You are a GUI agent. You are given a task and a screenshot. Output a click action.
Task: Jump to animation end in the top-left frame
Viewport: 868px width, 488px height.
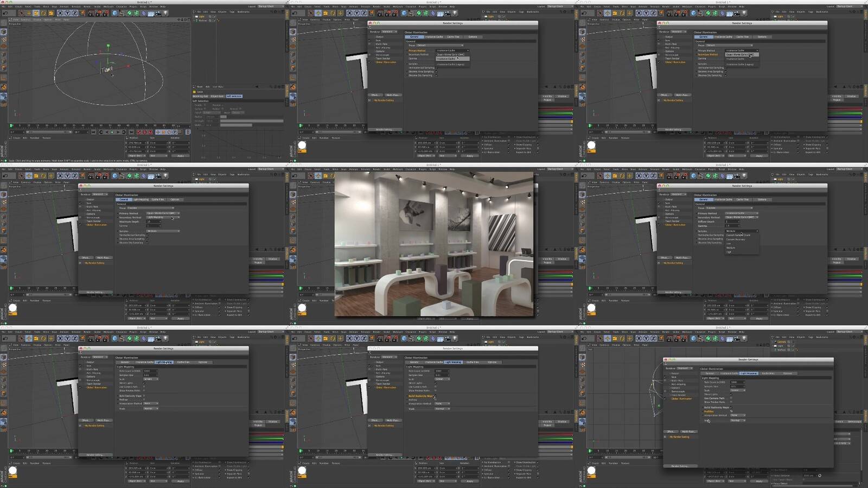tap(131, 132)
